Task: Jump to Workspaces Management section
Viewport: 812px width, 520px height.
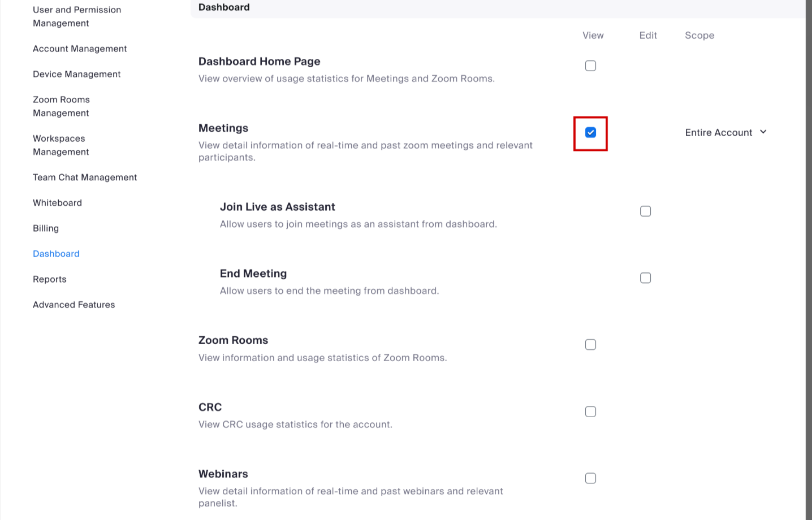Action: click(x=61, y=145)
